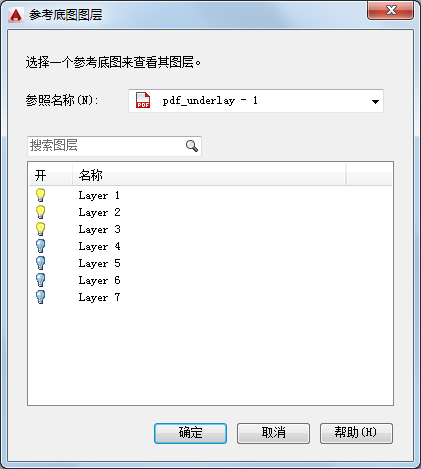Click the magnifier search icon
Viewport: 421px width, 469px height.
pos(192,146)
